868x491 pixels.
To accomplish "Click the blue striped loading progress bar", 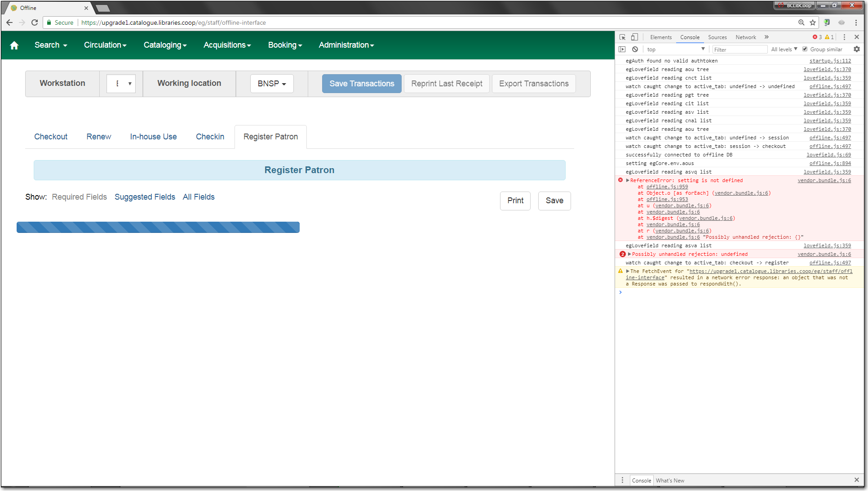I will tap(158, 227).
